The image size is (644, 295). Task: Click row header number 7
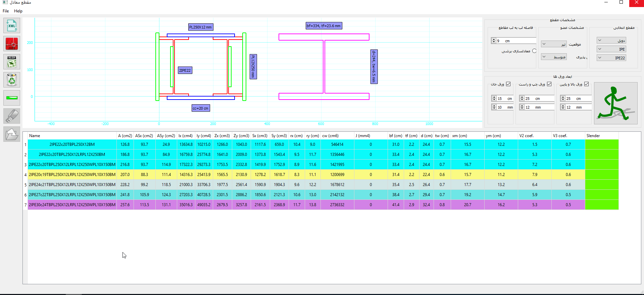pos(25,205)
